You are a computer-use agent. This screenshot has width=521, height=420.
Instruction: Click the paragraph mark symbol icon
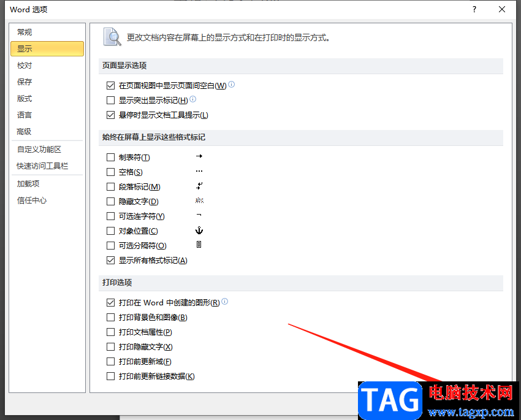199,186
